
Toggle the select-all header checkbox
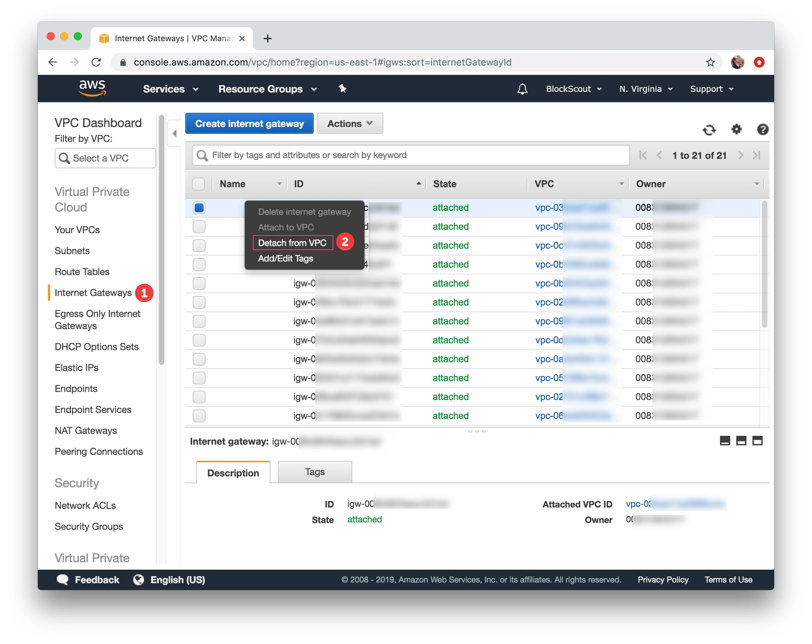[x=198, y=184]
